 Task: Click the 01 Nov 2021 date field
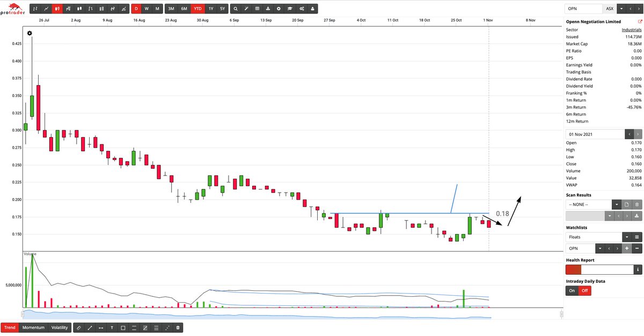click(595, 134)
